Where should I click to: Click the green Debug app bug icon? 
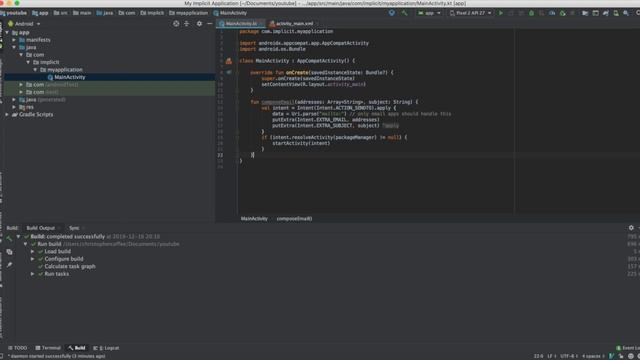[x=531, y=13]
